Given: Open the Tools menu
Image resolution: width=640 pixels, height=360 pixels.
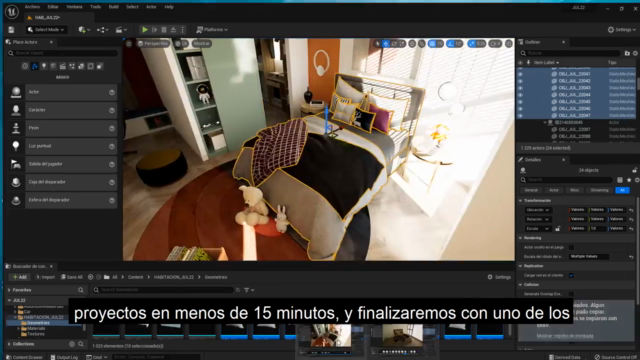Looking at the screenshot, I should [96, 7].
